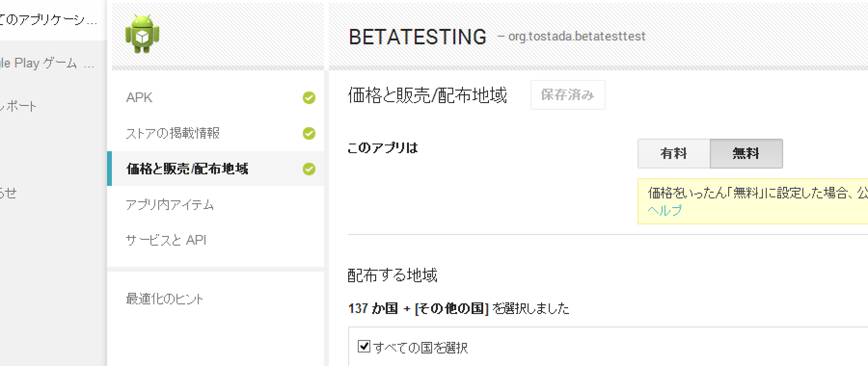Uncheck すべての国を選択
The image size is (868, 366).
point(364,346)
